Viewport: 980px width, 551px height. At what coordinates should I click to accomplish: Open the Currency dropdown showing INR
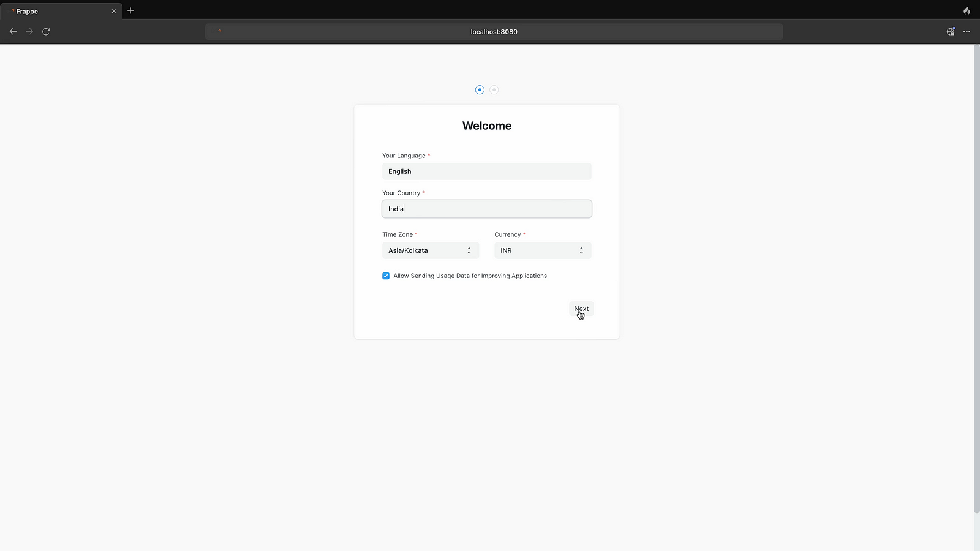click(x=542, y=250)
